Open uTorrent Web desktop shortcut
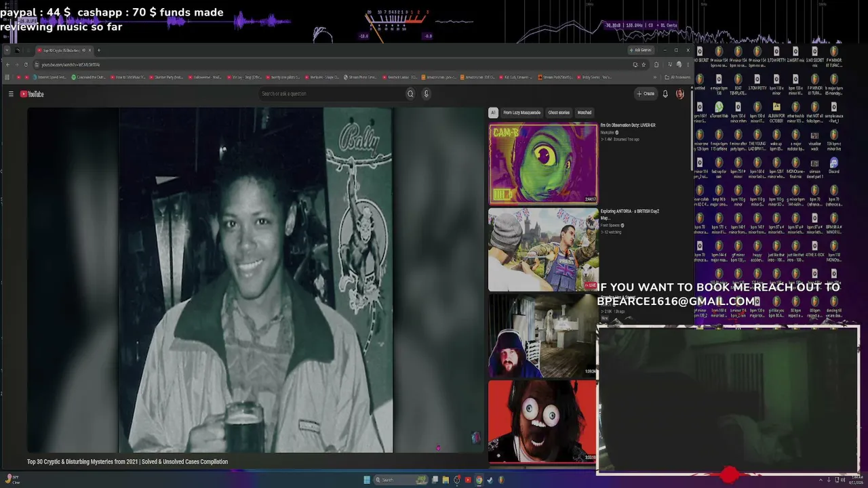This screenshot has width=868, height=488. [719, 111]
